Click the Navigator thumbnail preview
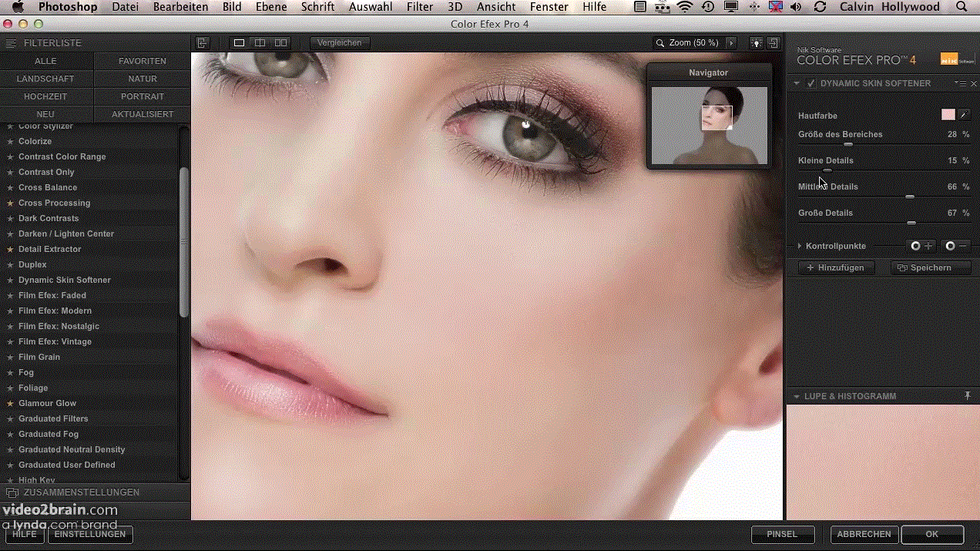This screenshot has width=980, height=551. 710,125
